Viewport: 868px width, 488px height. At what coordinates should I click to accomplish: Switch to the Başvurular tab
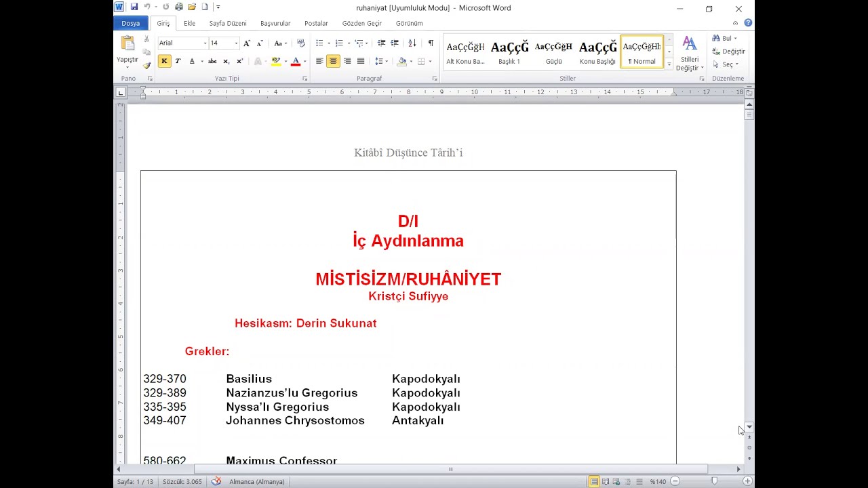pyautogui.click(x=275, y=23)
